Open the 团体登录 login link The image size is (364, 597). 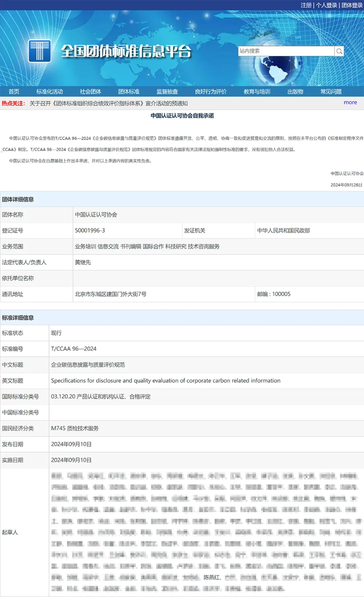click(352, 5)
